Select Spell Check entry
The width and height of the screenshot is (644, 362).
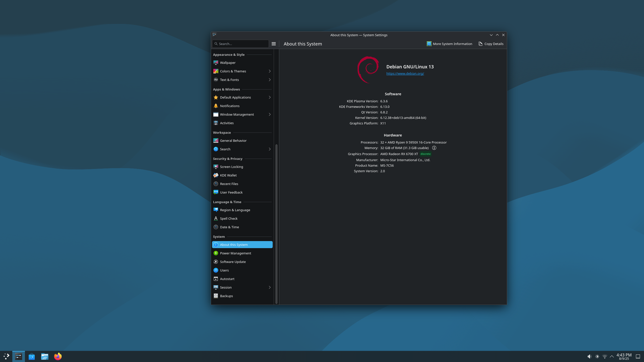click(x=242, y=219)
